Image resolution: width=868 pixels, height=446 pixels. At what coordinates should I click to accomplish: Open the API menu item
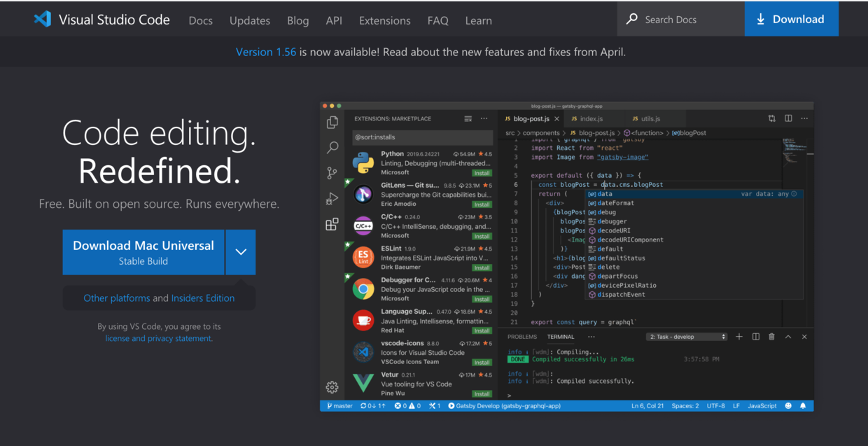334,20
